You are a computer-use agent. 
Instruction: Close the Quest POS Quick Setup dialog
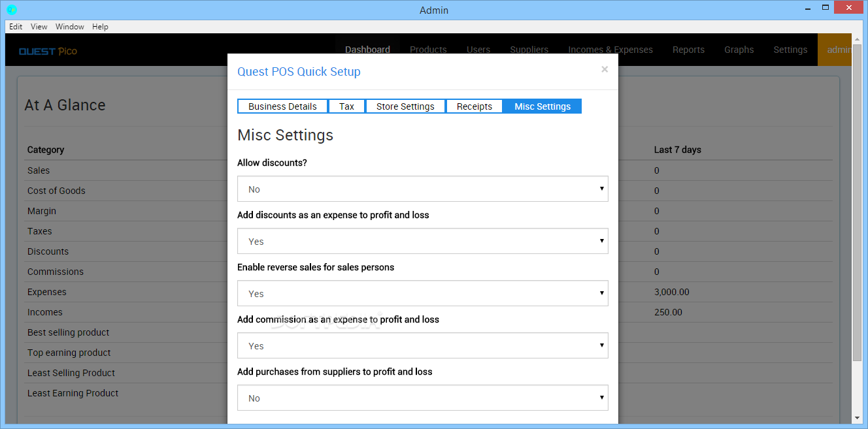605,69
